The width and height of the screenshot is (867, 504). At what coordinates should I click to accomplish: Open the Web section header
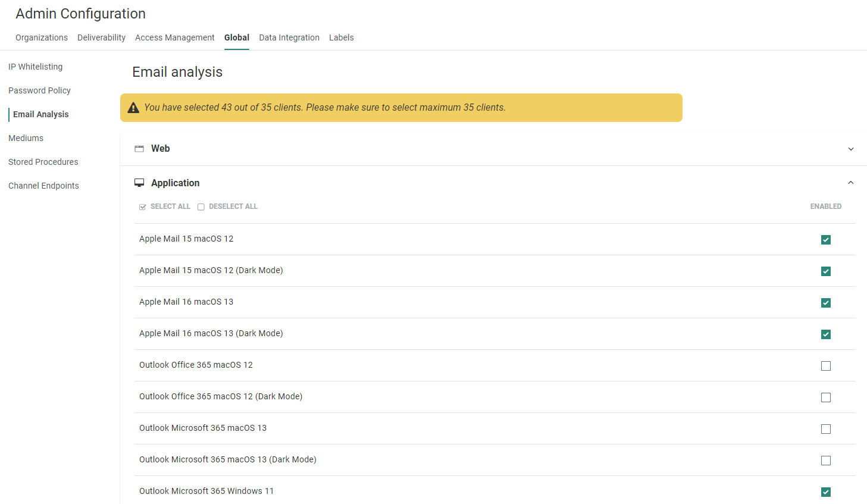click(161, 149)
